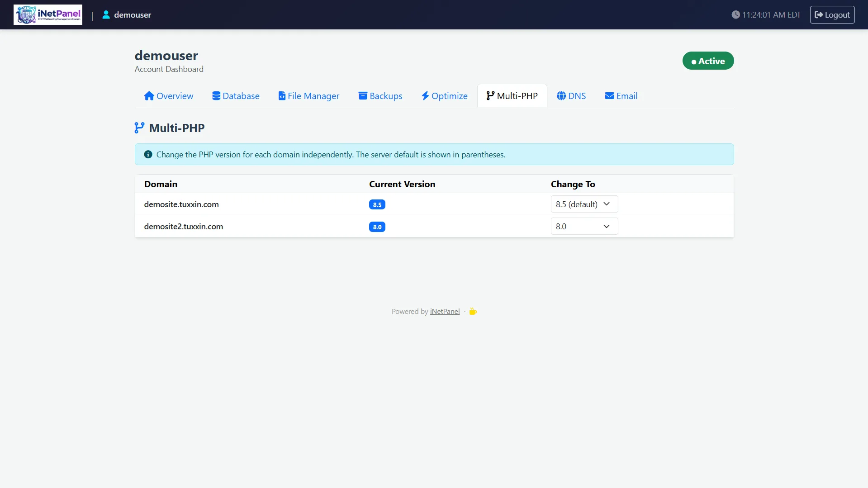Click the 8.5 version badge for demosite.tuxxin.com

pyautogui.click(x=377, y=204)
